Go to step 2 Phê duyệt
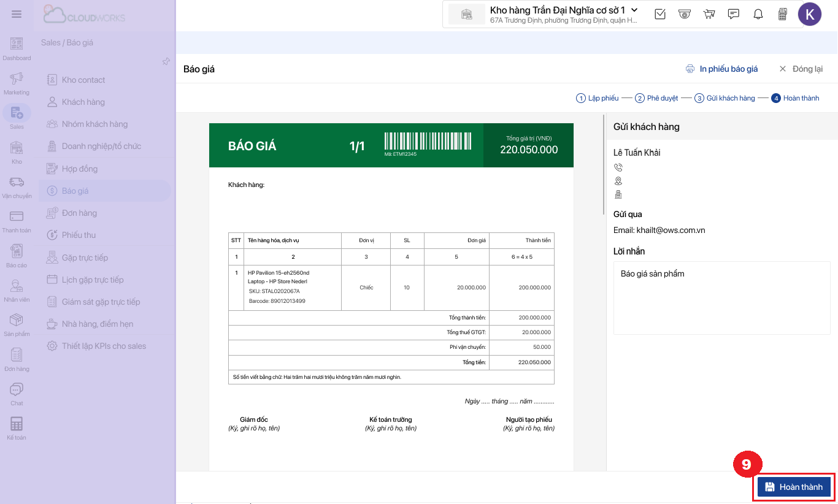 click(656, 98)
